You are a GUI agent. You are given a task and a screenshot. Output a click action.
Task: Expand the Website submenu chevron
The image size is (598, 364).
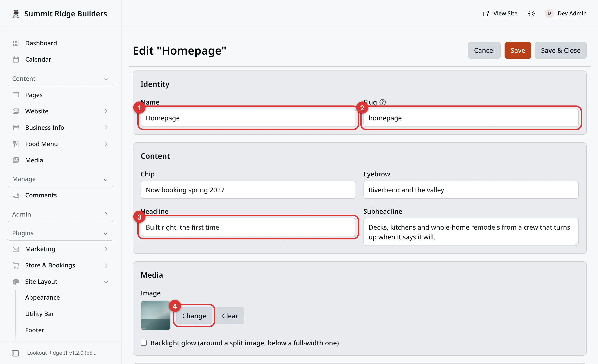(x=106, y=111)
